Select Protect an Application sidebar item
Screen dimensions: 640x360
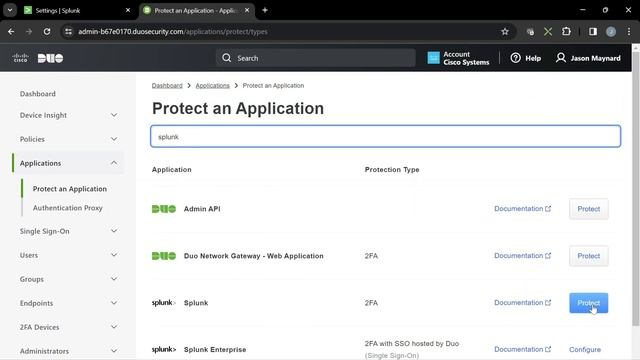(70, 189)
